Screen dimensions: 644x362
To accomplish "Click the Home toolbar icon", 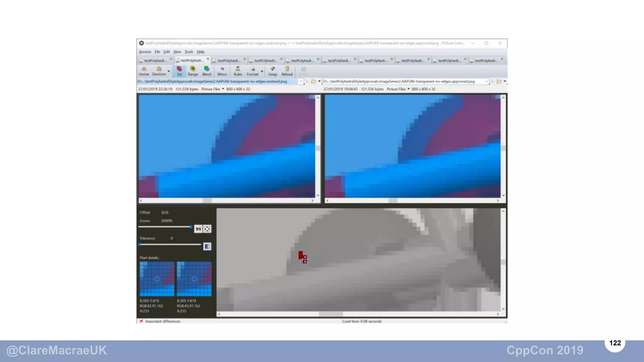I will point(144,71).
